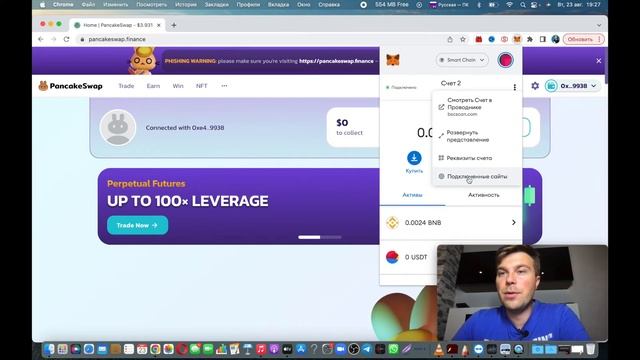Open the Trade nav menu
640x360 pixels.
pyautogui.click(x=126, y=86)
